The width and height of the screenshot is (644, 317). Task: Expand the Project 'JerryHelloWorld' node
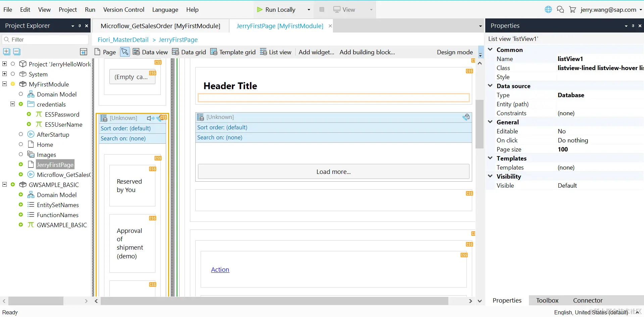5,64
